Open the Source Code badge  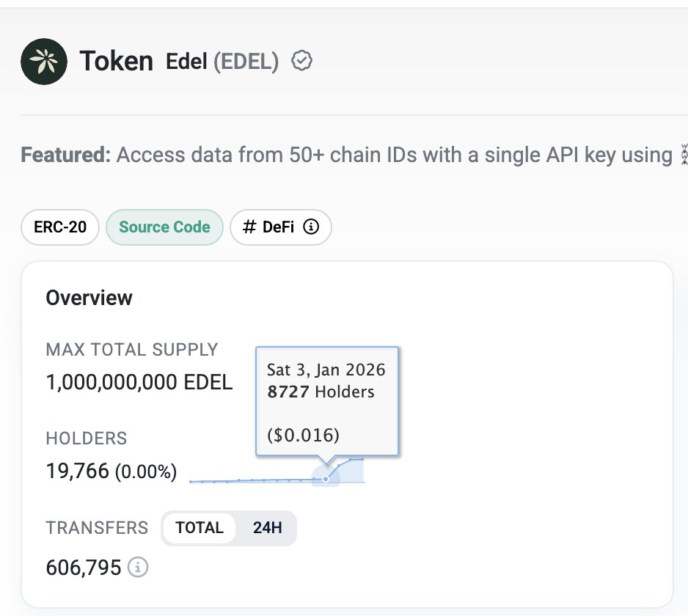click(164, 227)
